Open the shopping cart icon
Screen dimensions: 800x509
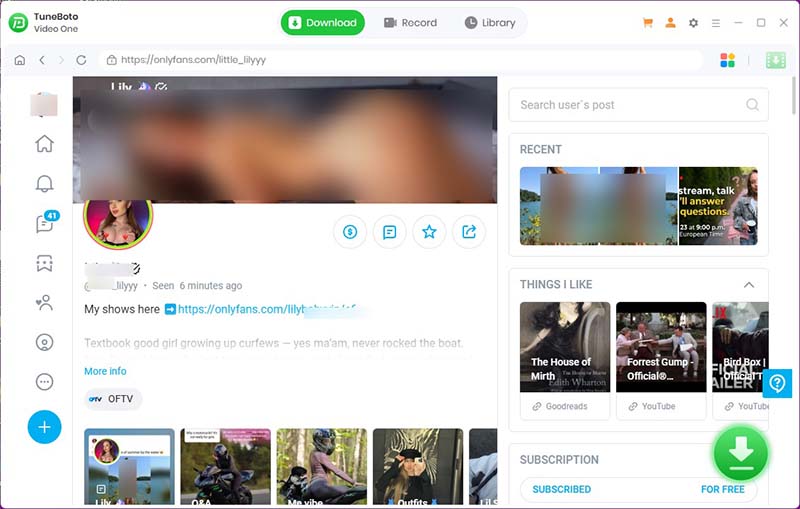coord(647,23)
